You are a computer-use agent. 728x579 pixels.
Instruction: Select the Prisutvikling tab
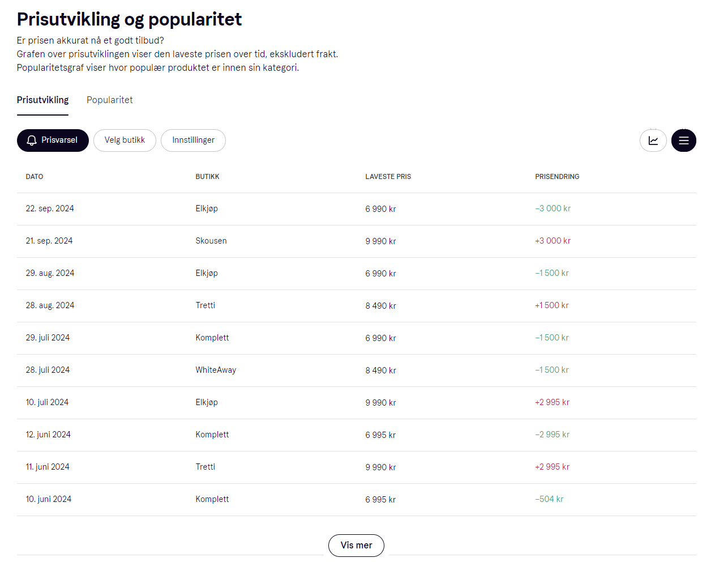click(42, 100)
